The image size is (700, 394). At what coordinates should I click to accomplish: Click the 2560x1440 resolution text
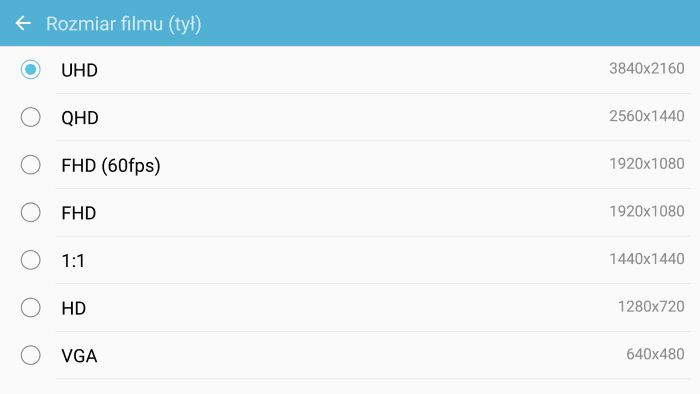(x=647, y=116)
